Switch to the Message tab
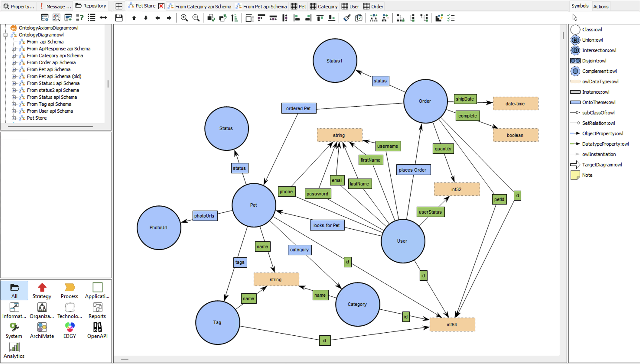Viewport: 640px width, 364px height. (56, 6)
